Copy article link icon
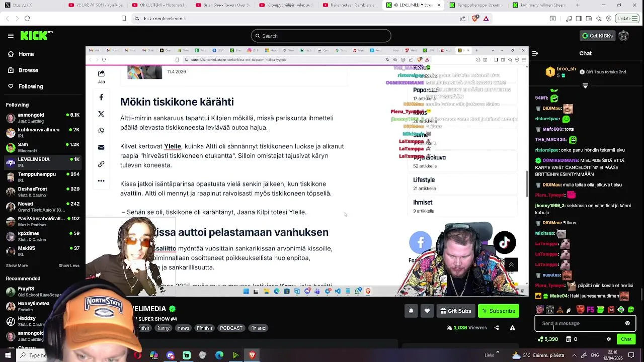The width and height of the screenshot is (644, 362). [x=101, y=164]
